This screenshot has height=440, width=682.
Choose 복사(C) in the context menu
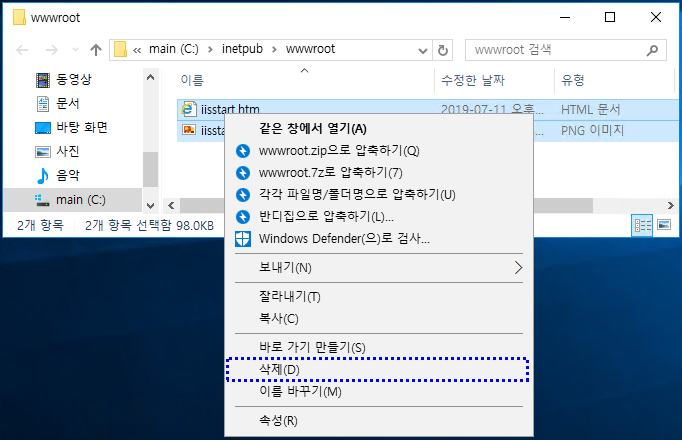[x=378, y=319]
